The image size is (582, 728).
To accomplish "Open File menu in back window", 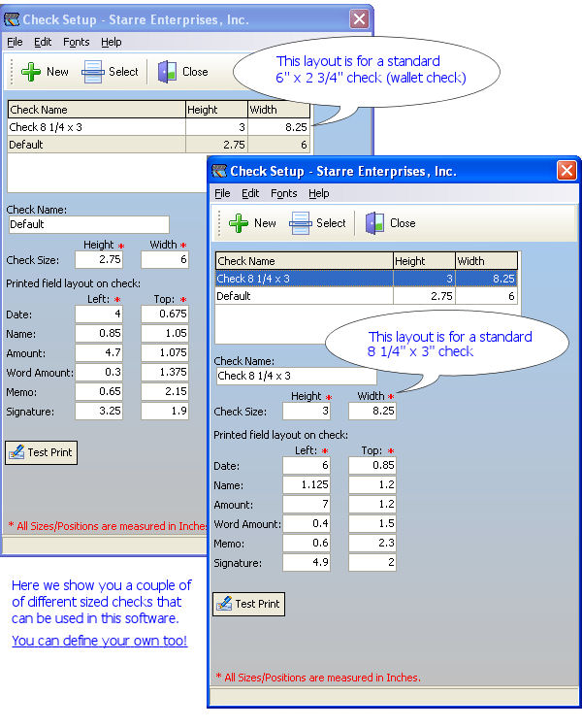I will 15,42.
